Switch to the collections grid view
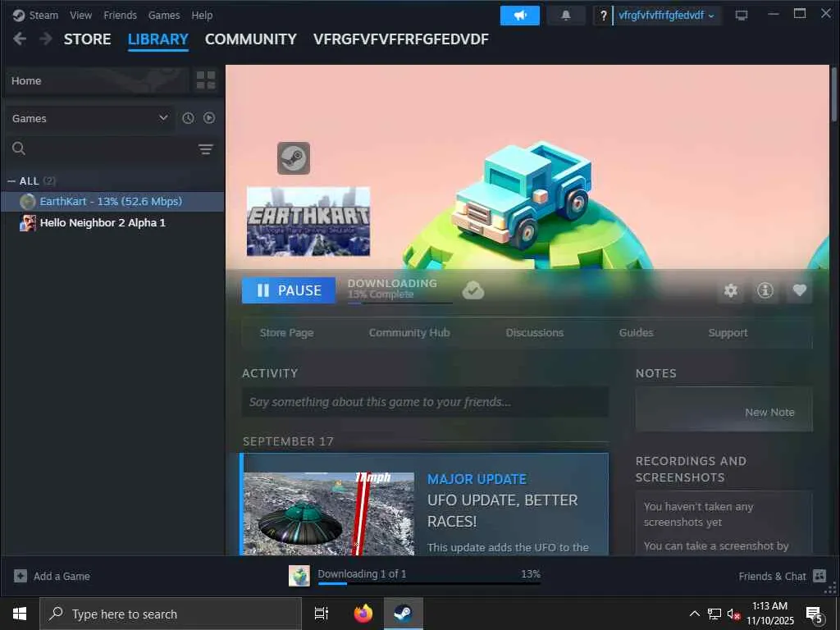Viewport: 840px width, 630px height. click(x=206, y=80)
